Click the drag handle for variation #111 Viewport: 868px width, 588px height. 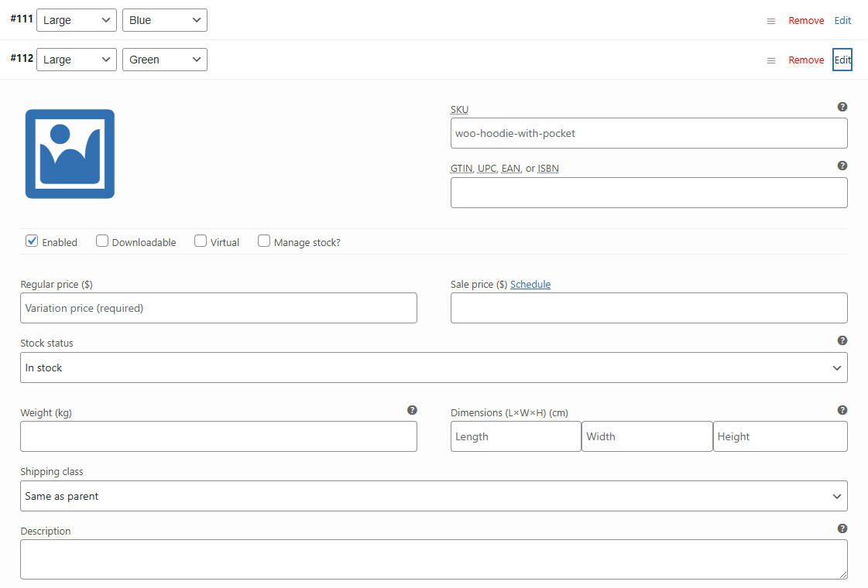tap(770, 21)
